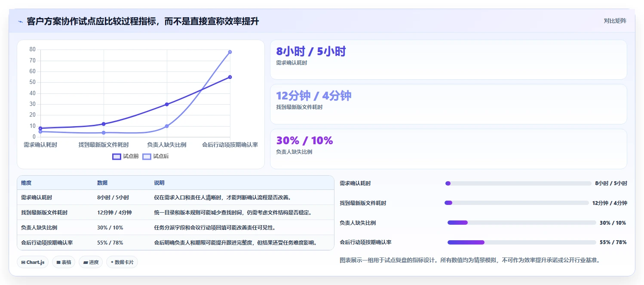Toggle the 试点前 legend entry
This screenshot has height=285, width=644.
coord(126,156)
